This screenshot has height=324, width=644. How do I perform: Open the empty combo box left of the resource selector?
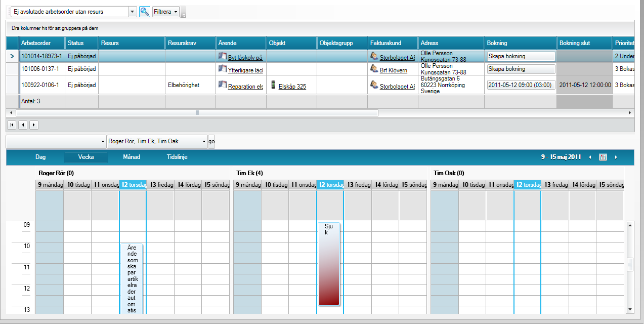click(56, 141)
